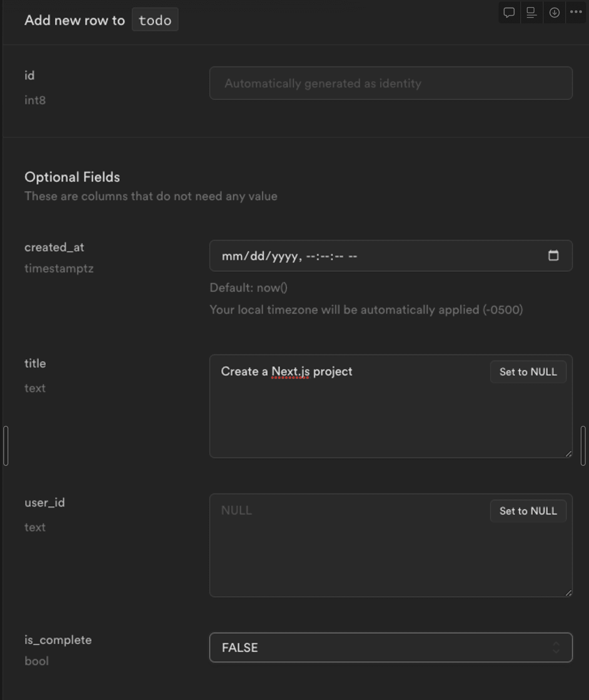Click the underlined Next.js word in title

pos(290,371)
